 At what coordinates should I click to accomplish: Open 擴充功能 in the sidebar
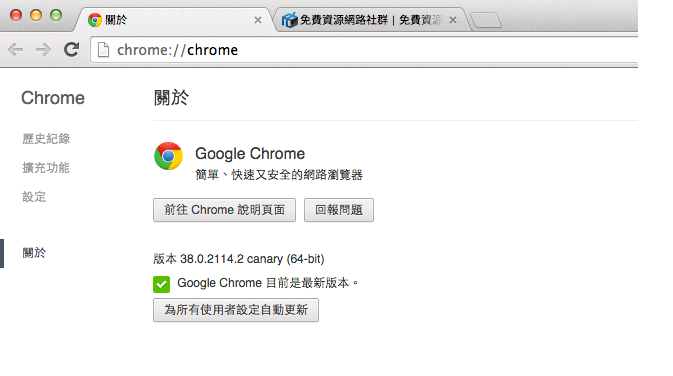pyautogui.click(x=46, y=168)
